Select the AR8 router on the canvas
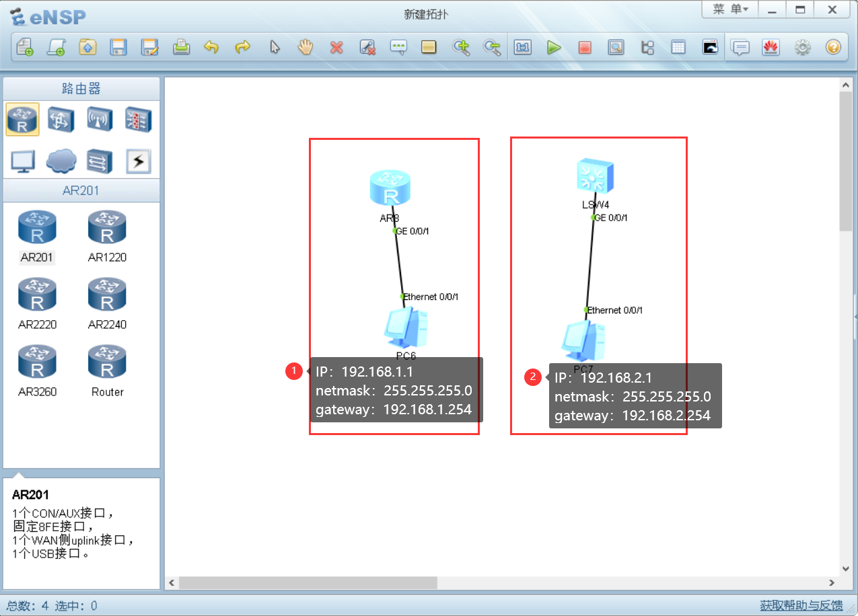The width and height of the screenshot is (858, 616). [390, 188]
